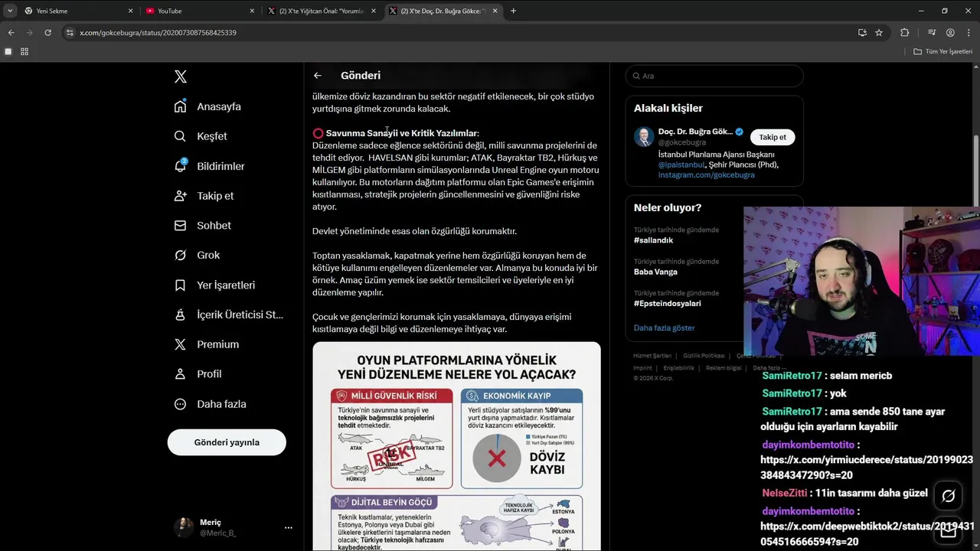The image size is (980, 551).
Task: Open the Extensions puzzle icon
Action: pos(904,33)
